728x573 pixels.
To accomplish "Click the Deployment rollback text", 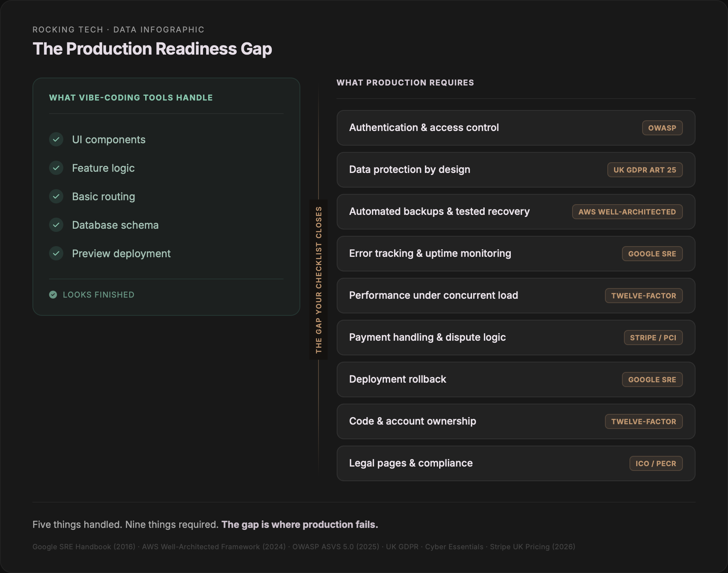I will [398, 379].
